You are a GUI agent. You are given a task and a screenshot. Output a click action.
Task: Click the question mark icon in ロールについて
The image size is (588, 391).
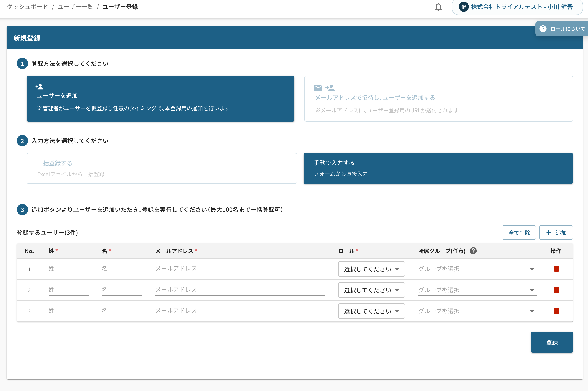click(543, 29)
